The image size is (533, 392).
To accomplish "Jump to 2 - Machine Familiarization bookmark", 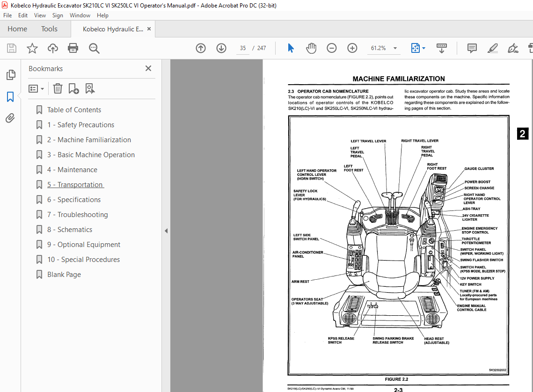I will click(x=89, y=139).
